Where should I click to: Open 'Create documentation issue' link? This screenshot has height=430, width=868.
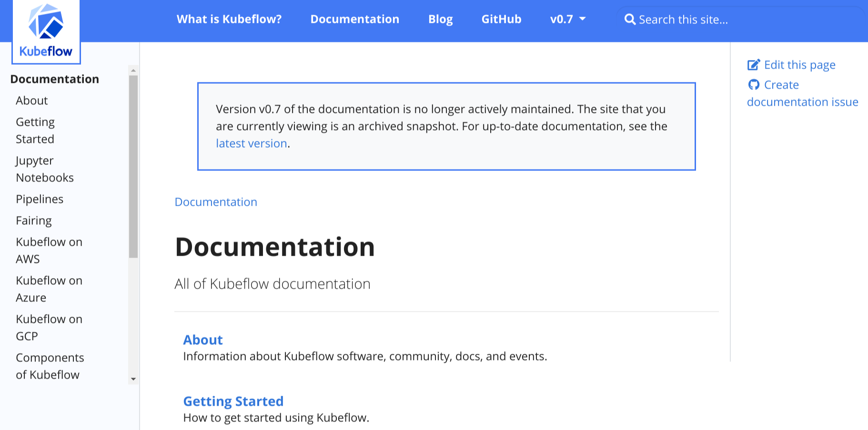pos(802,93)
